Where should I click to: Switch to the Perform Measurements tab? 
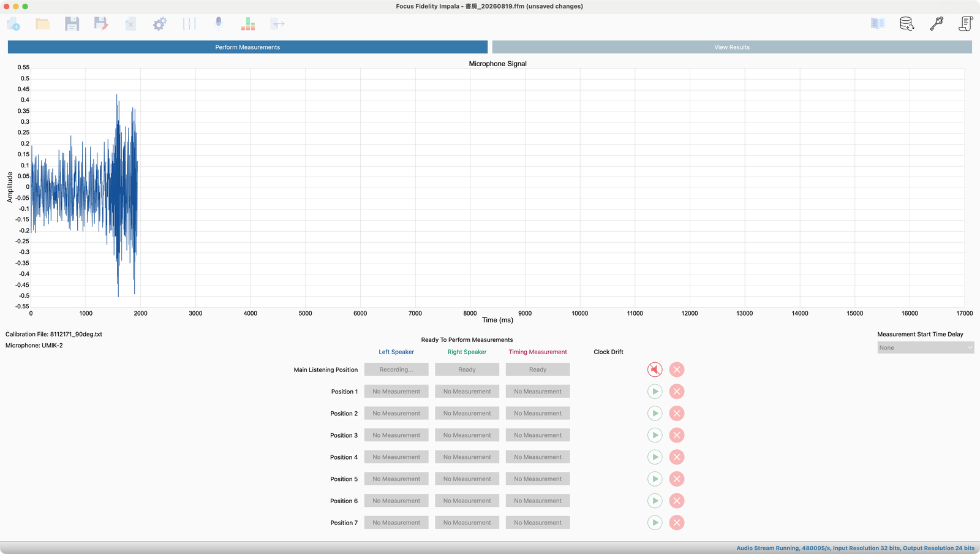(247, 47)
